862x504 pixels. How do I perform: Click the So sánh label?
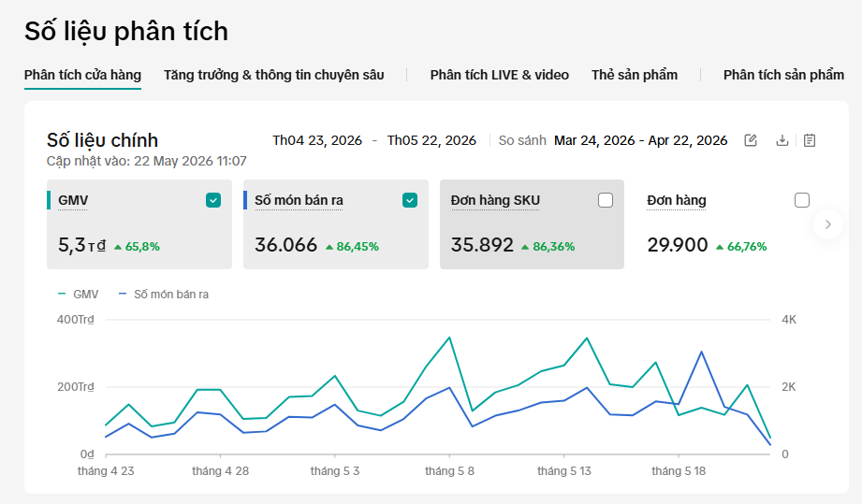[x=522, y=140]
